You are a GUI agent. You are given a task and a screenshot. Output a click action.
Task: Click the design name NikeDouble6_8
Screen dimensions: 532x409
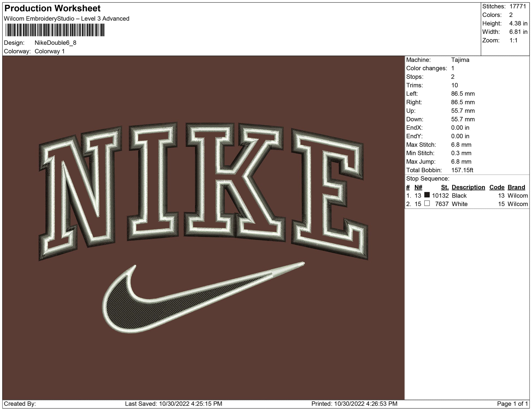click(x=55, y=43)
